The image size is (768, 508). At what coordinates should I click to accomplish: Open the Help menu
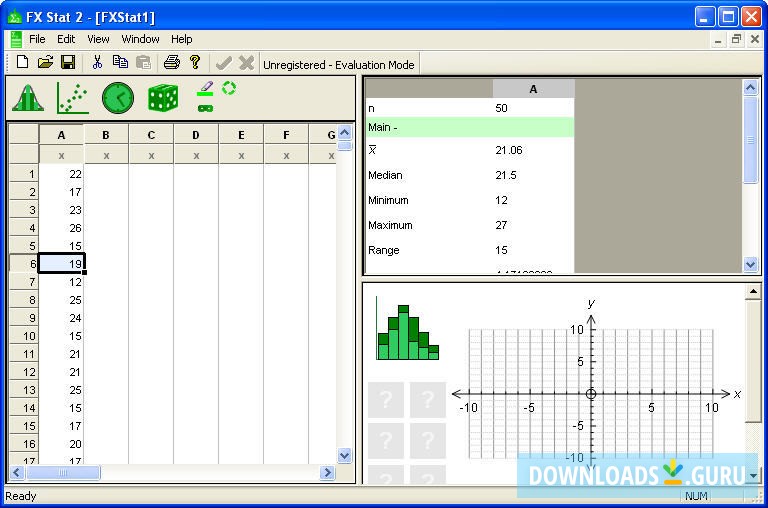tap(181, 39)
